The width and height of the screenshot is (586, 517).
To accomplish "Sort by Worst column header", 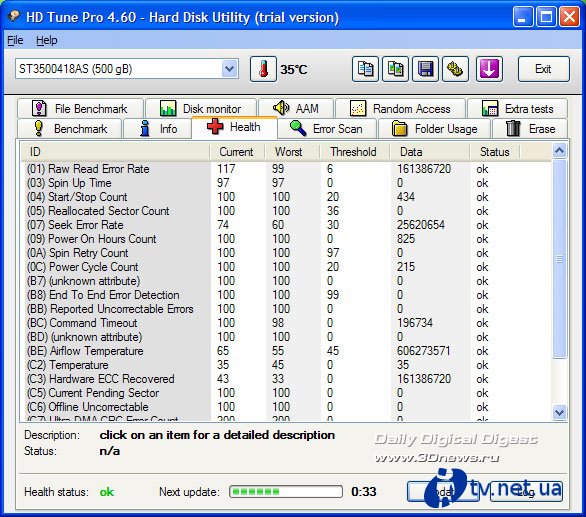I will coord(292,152).
